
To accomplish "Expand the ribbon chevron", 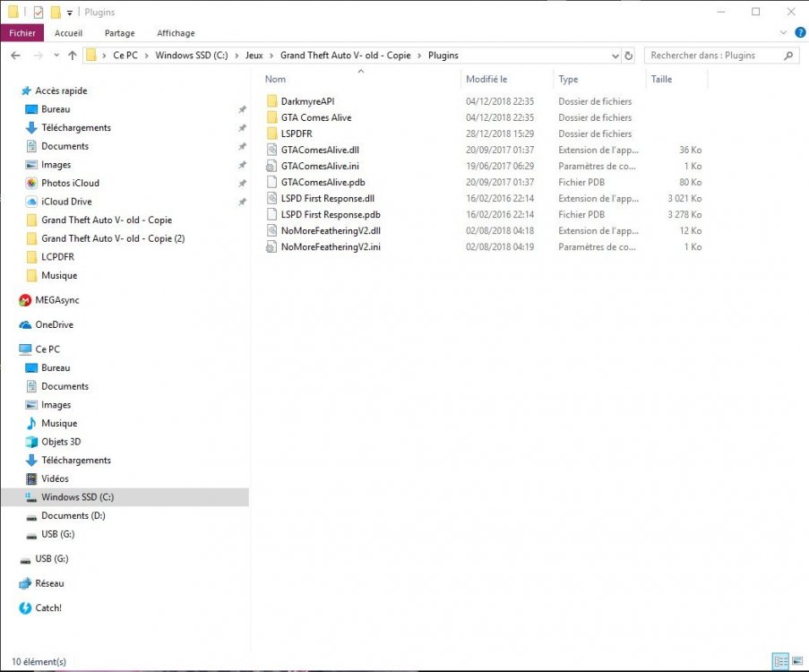I will 783,32.
